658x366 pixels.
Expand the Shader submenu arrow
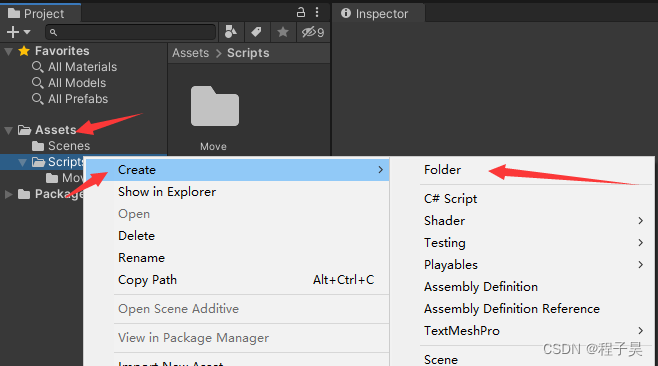click(x=640, y=221)
